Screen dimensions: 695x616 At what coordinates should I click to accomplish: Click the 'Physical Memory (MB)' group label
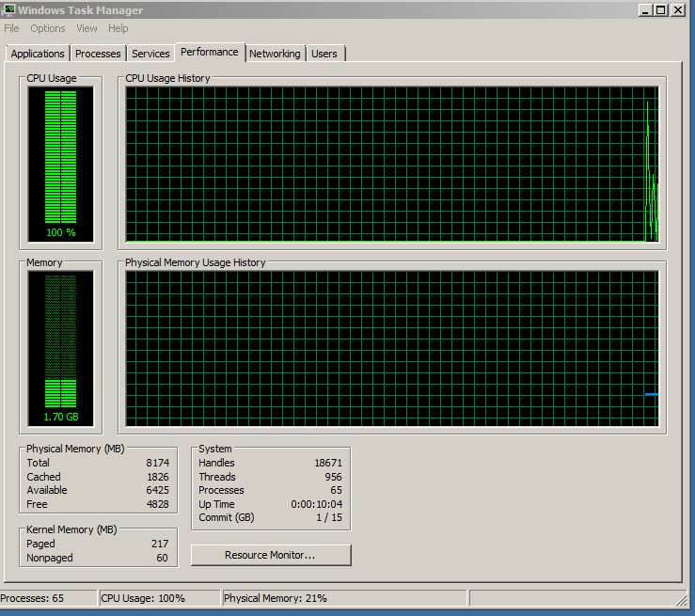point(75,449)
